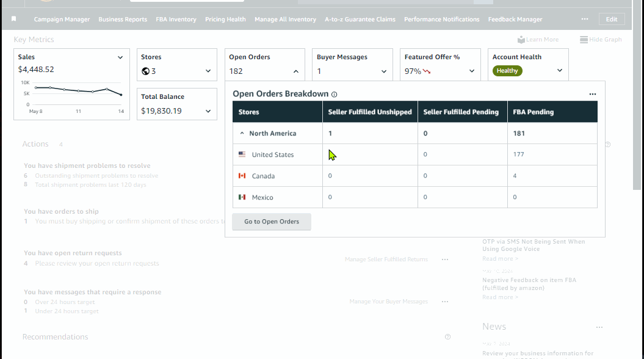The height and width of the screenshot is (359, 644).
Task: Expand the Sales metric dropdown
Action: click(x=120, y=57)
